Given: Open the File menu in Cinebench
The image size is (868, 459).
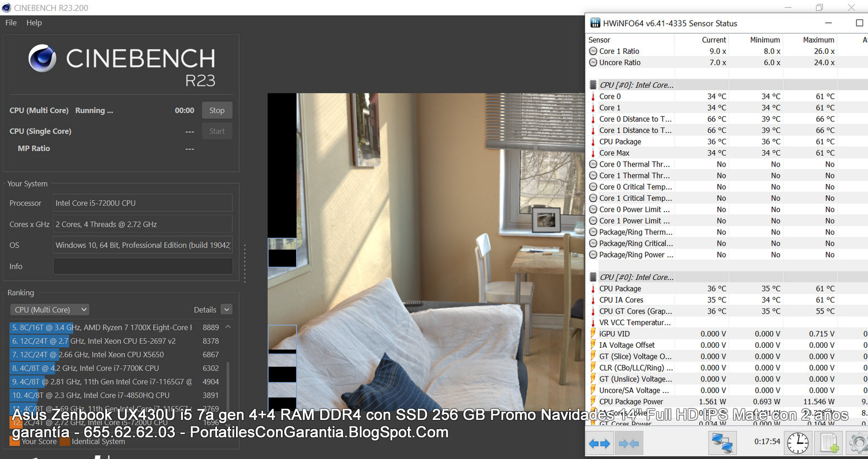Looking at the screenshot, I should (11, 23).
